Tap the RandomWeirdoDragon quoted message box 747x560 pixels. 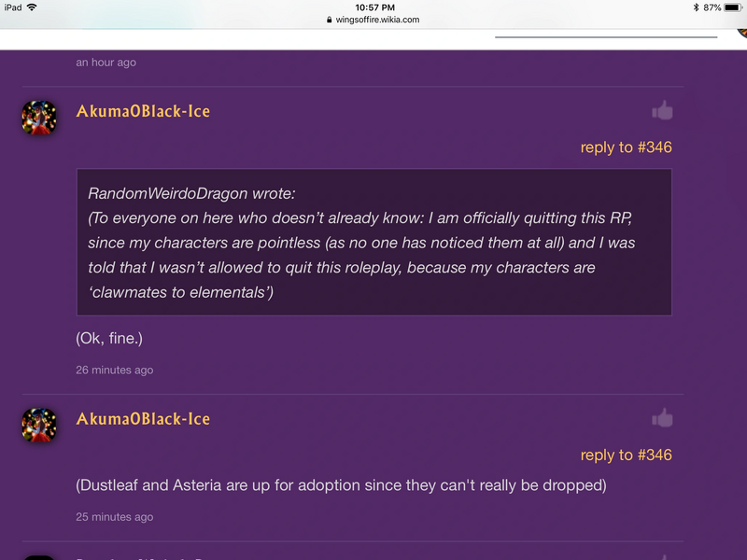[373, 242]
